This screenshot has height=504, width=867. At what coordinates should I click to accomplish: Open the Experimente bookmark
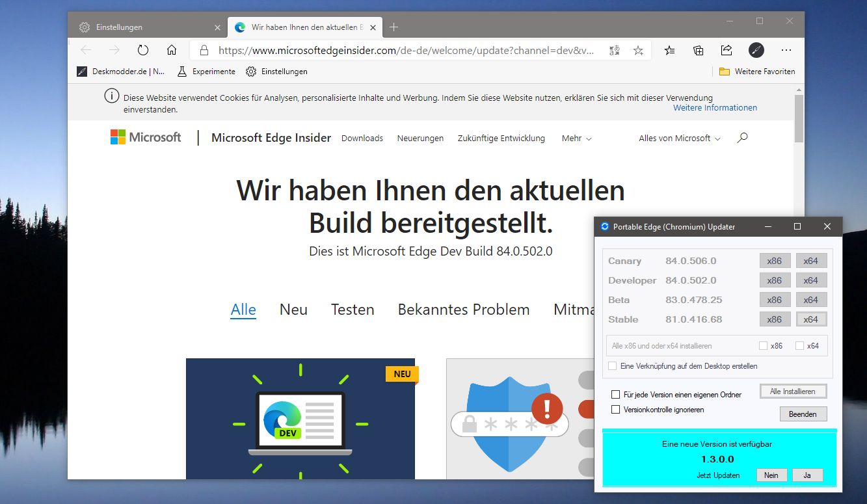tap(206, 72)
